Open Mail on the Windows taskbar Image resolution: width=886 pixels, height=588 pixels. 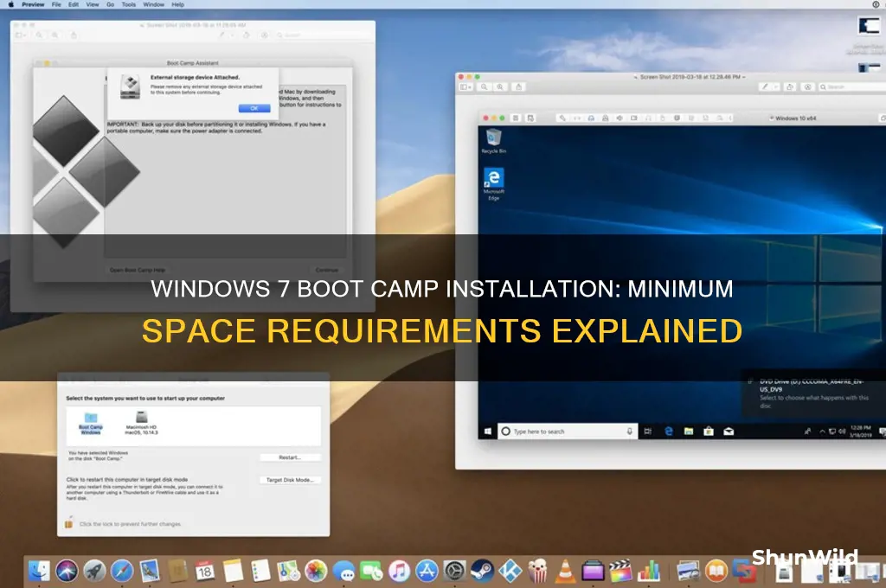[729, 431]
